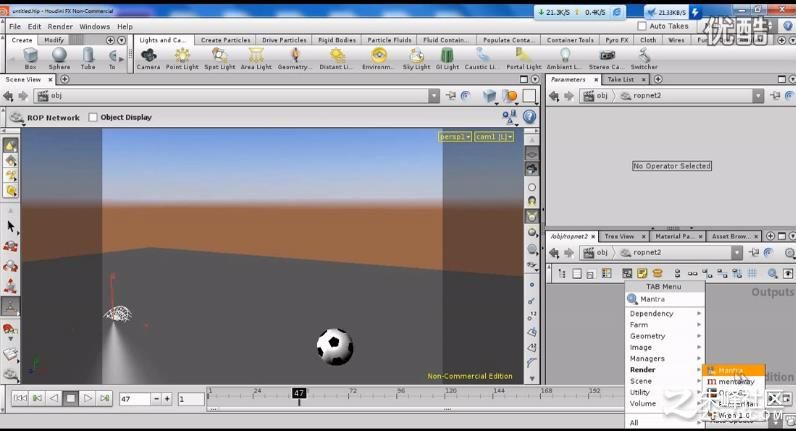Switch to the Tree View tab
This screenshot has width=796, height=431.
pyautogui.click(x=619, y=237)
